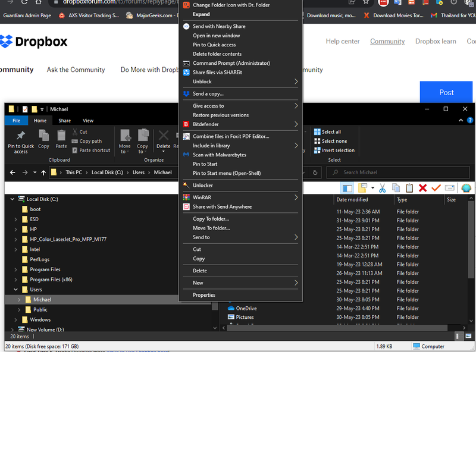This screenshot has width=476, height=452.
Task: Open Properties from the context menu
Action: (240, 295)
